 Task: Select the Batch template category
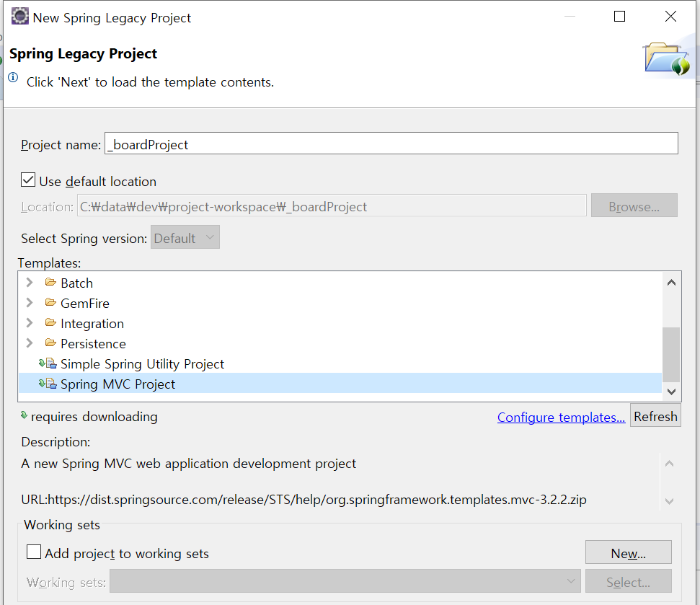point(77,283)
